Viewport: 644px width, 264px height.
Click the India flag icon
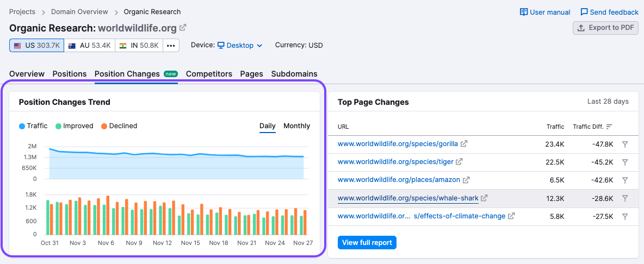pos(123,46)
